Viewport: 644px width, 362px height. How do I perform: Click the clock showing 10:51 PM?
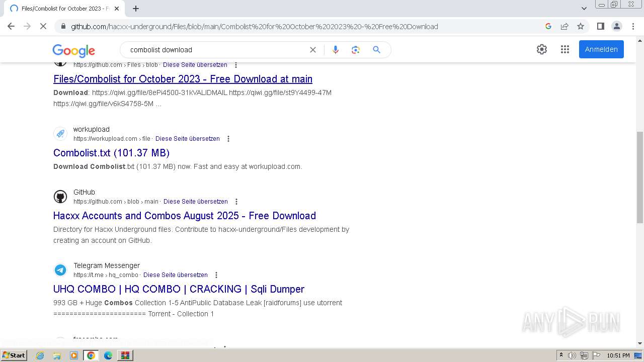618,355
